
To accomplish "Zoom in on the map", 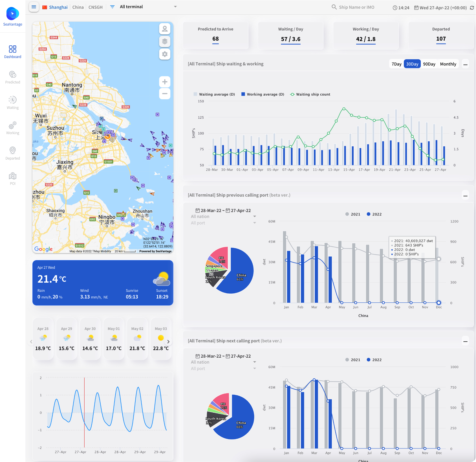I will click(x=165, y=82).
